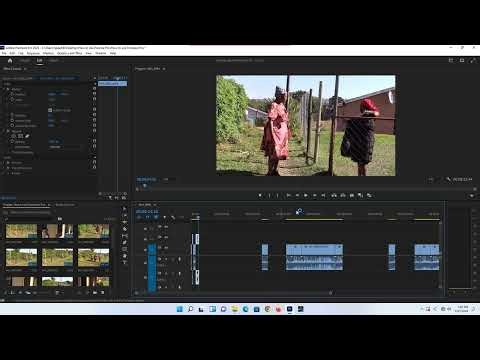480x360 pixels.
Task: Click Add Marker in Program Monitor controls
Action: (x=260, y=196)
